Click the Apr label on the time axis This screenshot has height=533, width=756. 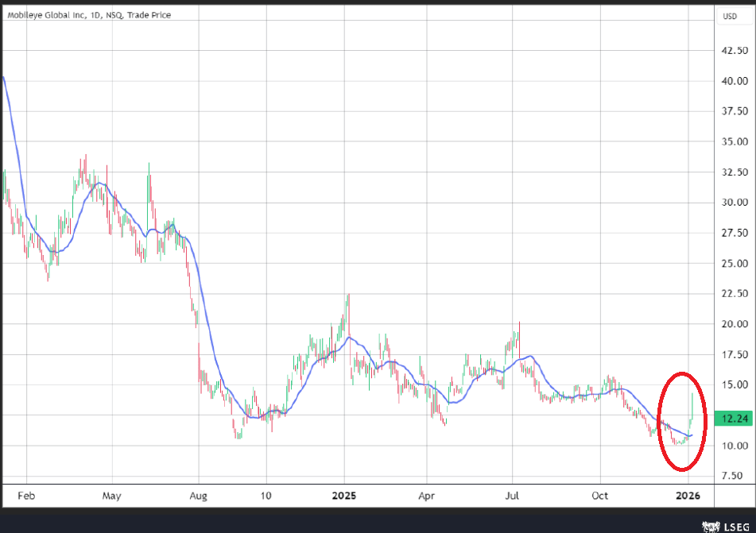[x=427, y=496]
